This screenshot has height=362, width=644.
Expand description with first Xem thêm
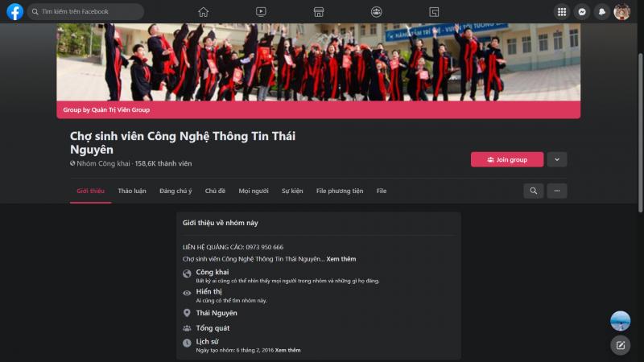click(341, 259)
